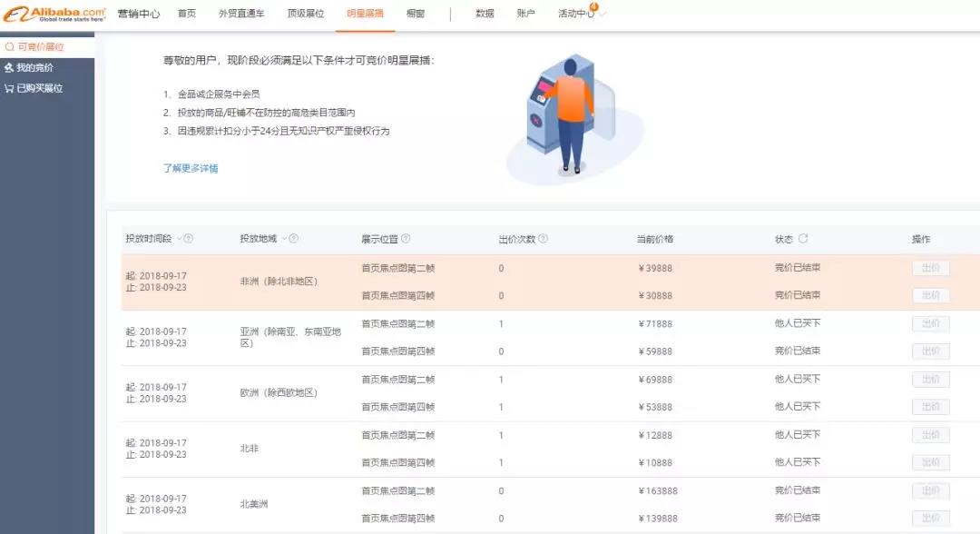Open the 外贸直通车 navigation tab
Image resolution: width=980 pixels, height=534 pixels.
click(x=240, y=14)
